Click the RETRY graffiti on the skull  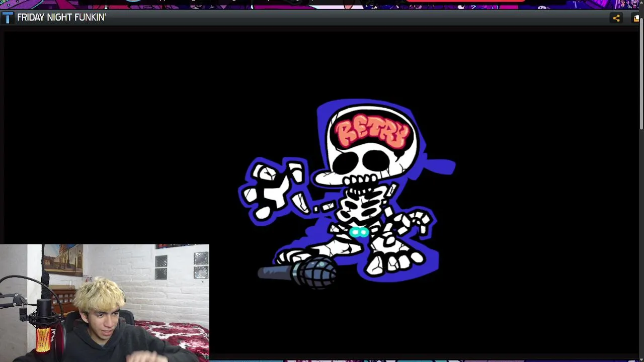[372, 132]
